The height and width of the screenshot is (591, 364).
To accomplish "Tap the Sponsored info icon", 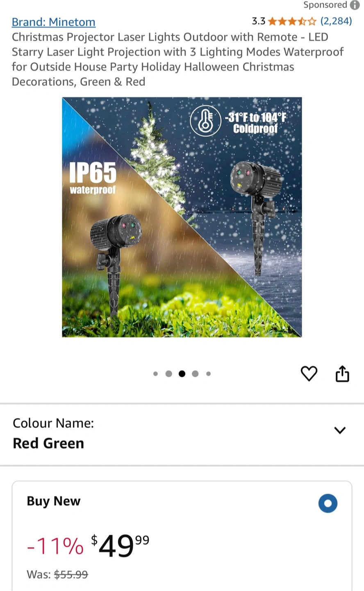I will tap(355, 5).
